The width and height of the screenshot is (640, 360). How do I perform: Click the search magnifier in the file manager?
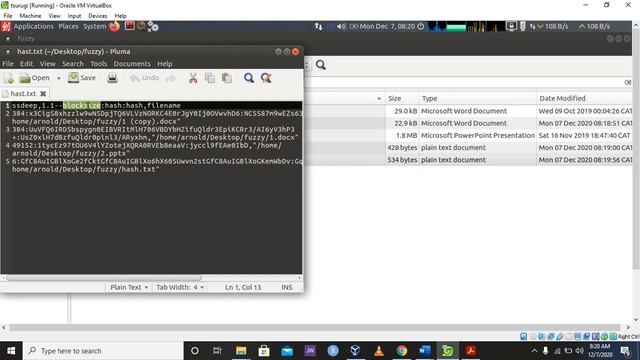[x=321, y=65]
